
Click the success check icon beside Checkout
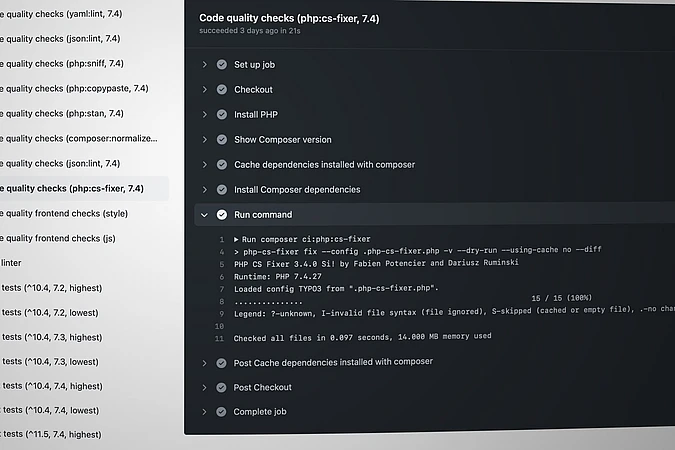[x=221, y=90]
